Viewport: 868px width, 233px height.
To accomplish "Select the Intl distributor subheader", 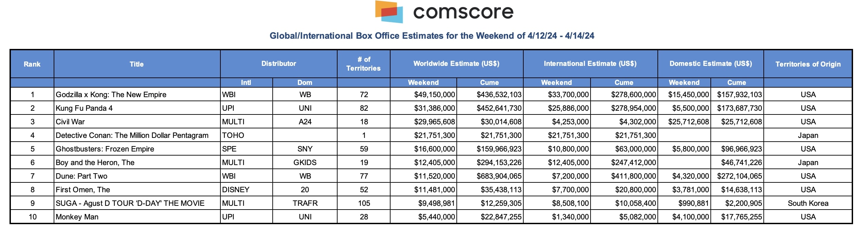I will pos(246,83).
